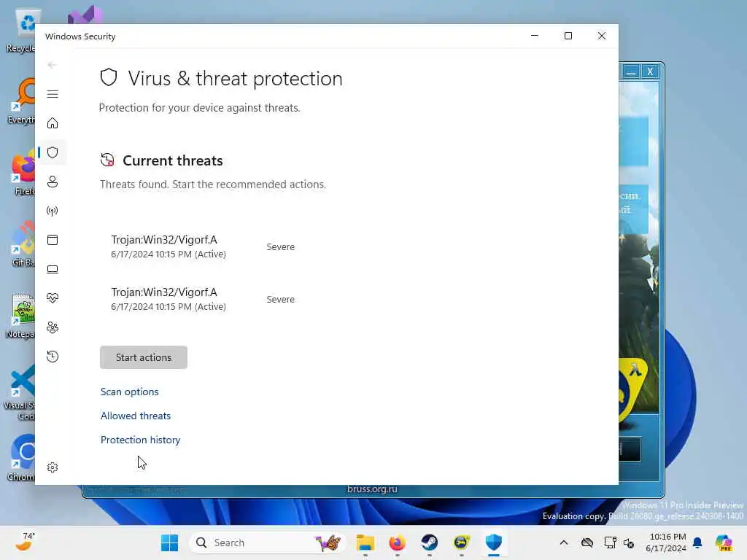This screenshot has height=560, width=747.
Task: Select the Virus & threat protection shield icon
Action: point(53,152)
